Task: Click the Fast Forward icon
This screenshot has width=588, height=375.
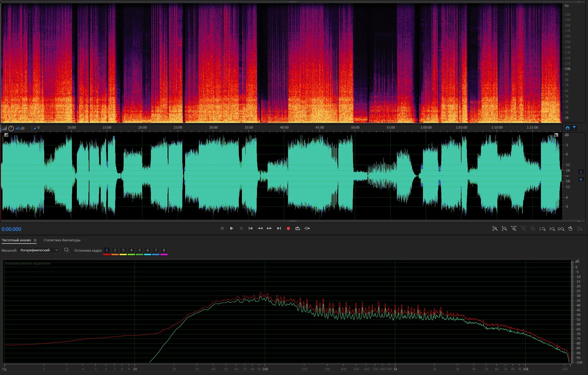Action: point(269,228)
